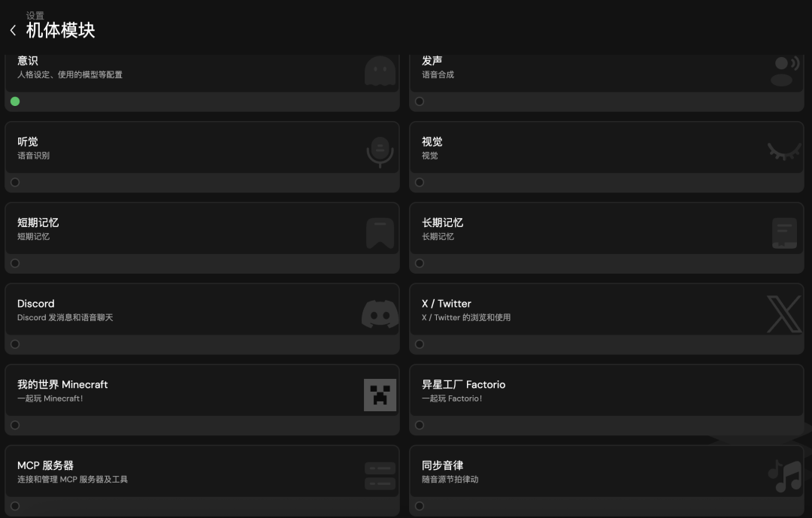Image resolution: width=812 pixels, height=518 pixels.
Task: Click the Discord logo icon
Action: [x=380, y=313]
